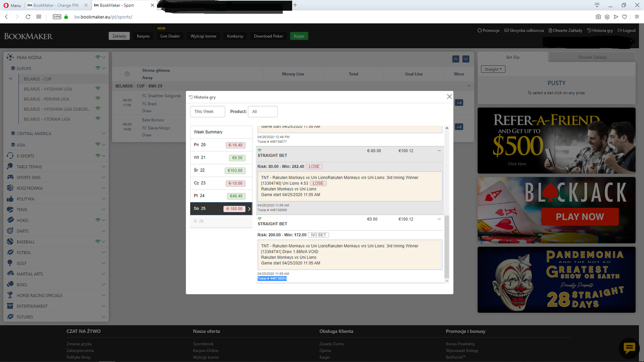Screen dimensions: 644x362
Task: Click the history dialog vertical scrollbar
Action: tap(447, 246)
